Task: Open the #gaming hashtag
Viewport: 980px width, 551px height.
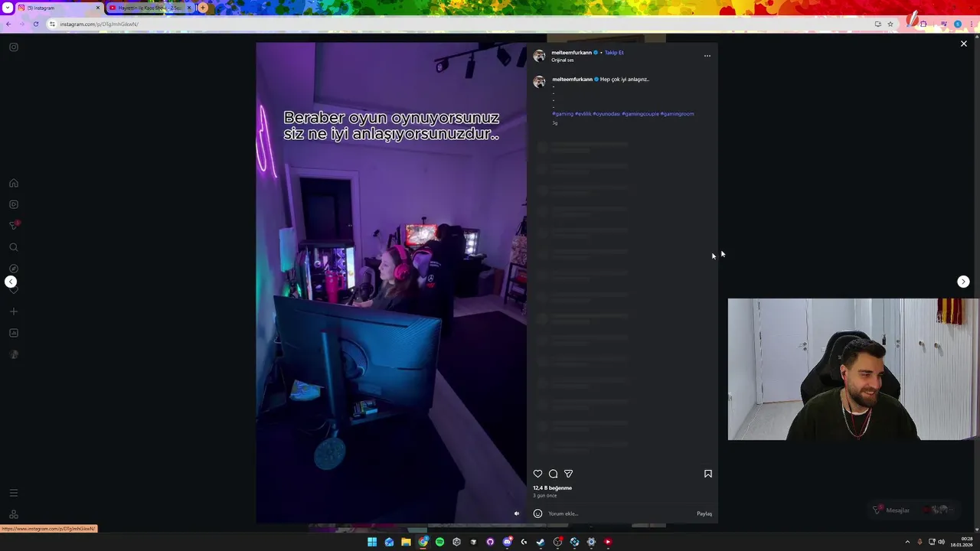Action: (x=563, y=114)
